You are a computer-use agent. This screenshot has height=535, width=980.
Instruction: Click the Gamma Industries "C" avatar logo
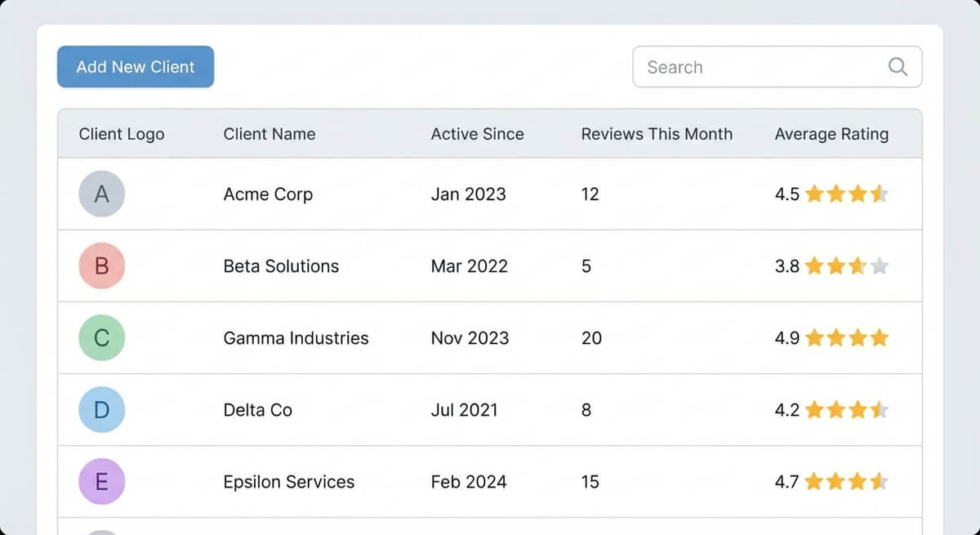[101, 337]
